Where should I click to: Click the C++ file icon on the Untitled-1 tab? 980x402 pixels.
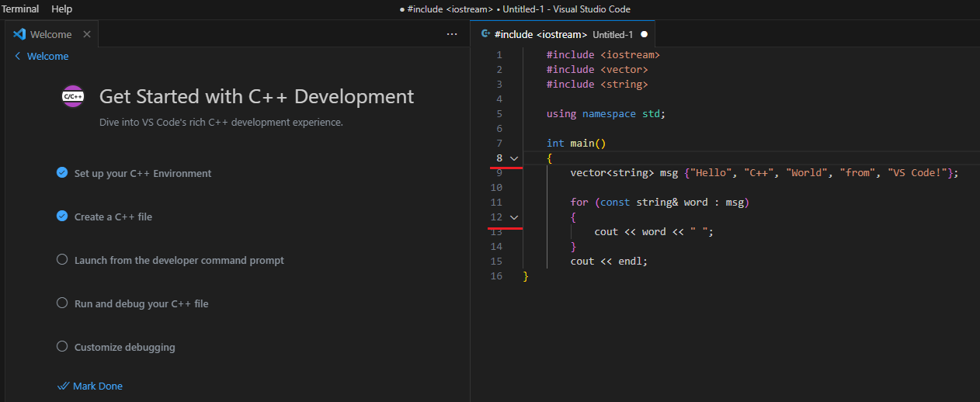click(x=485, y=34)
